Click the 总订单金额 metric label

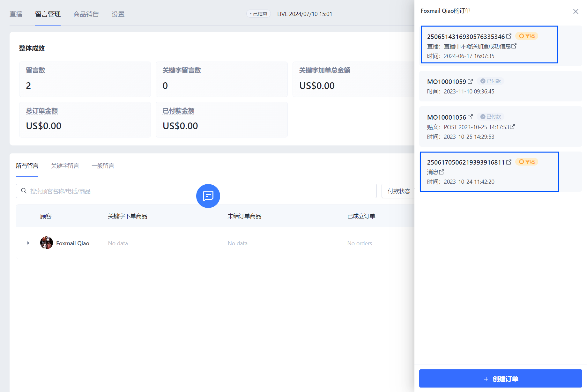pos(42,111)
